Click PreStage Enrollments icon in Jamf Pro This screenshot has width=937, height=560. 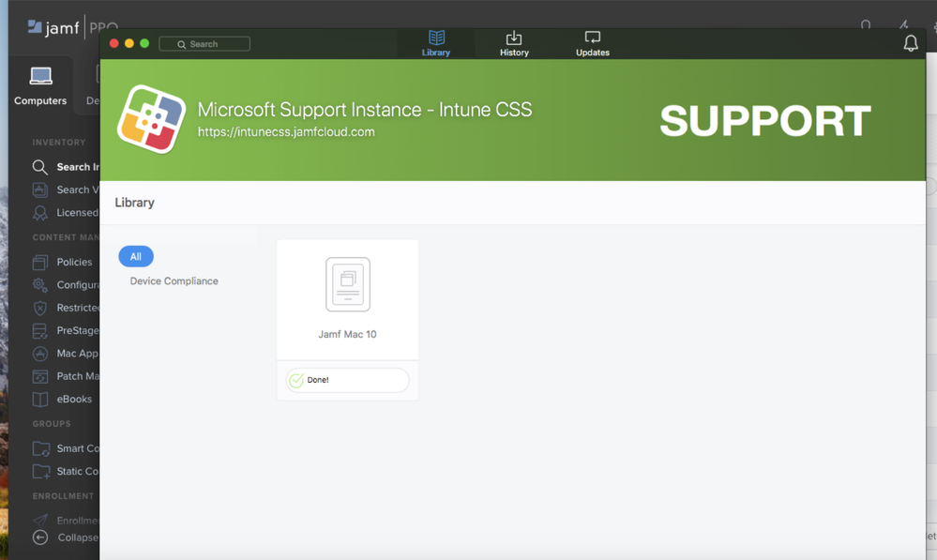[40, 330]
